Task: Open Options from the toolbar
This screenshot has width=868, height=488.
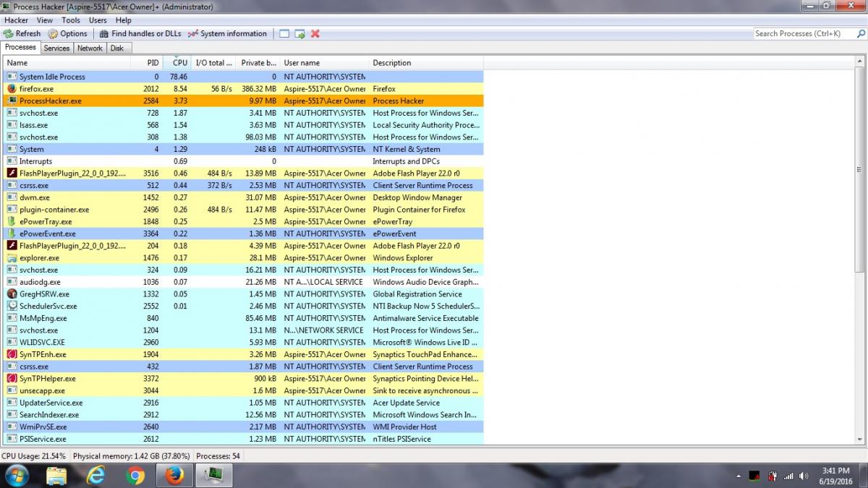Action: click(67, 33)
